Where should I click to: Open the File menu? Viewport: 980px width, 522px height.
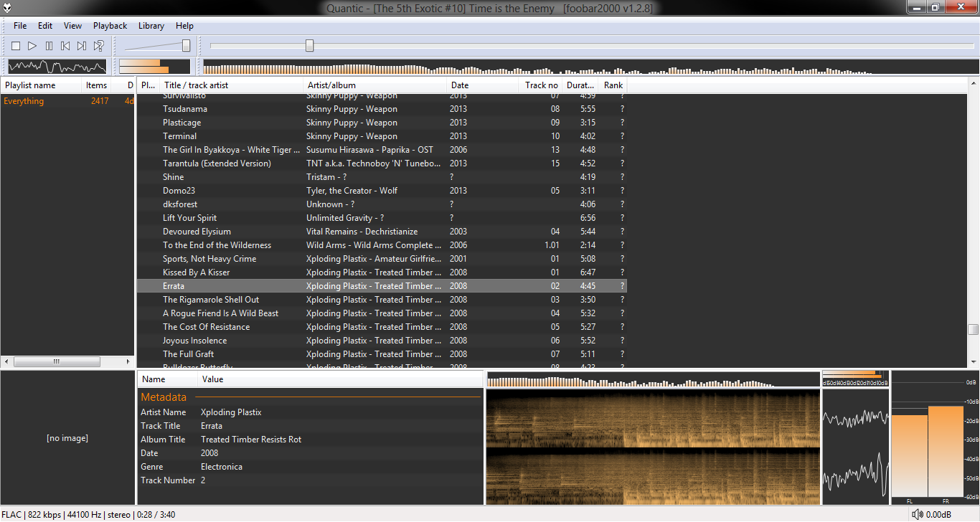tap(20, 26)
